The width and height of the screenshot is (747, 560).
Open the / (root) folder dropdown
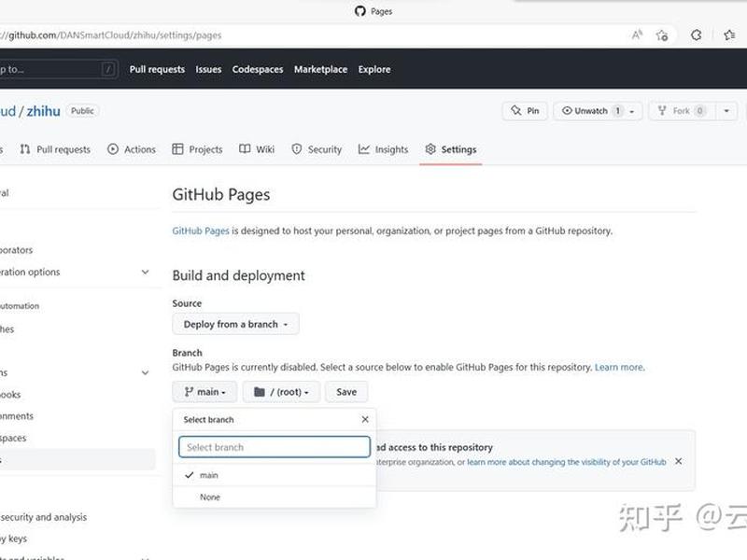coord(282,392)
